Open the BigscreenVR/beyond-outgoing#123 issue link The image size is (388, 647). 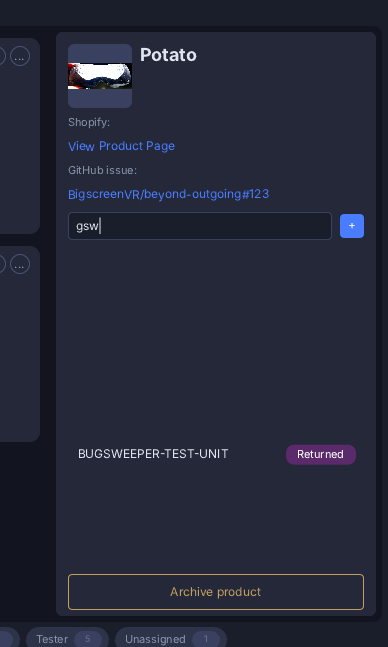pyautogui.click(x=168, y=194)
